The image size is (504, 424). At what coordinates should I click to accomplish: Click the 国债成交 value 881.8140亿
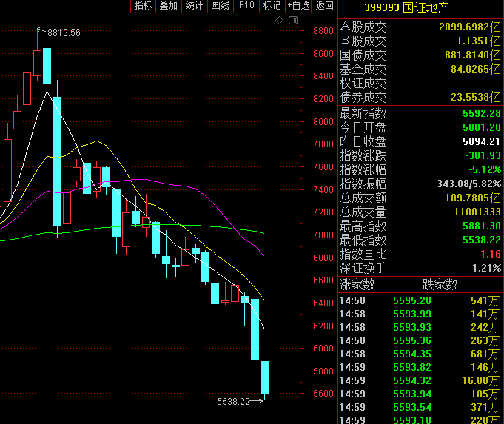[472, 55]
